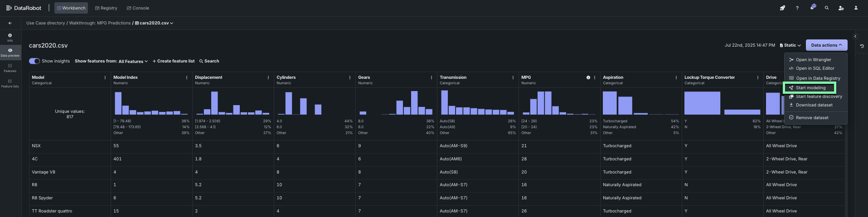This screenshot has height=217, width=868.
Task: Open the Feature lists sidebar icon
Action: pyautogui.click(x=10, y=83)
